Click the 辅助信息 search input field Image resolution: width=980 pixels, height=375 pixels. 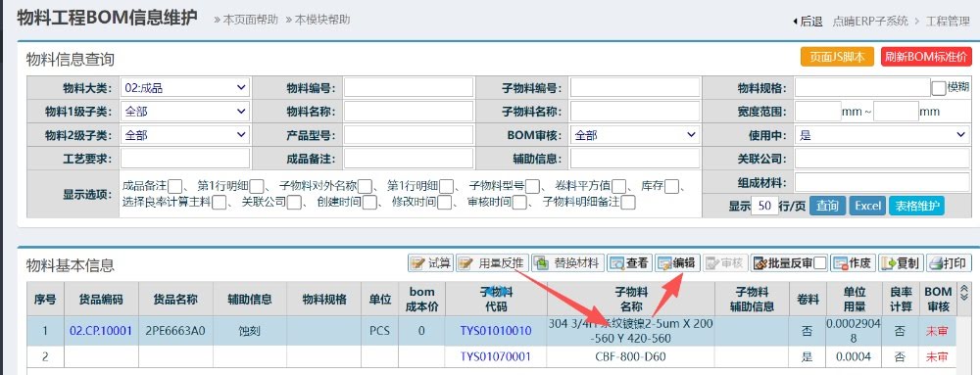pos(635,159)
